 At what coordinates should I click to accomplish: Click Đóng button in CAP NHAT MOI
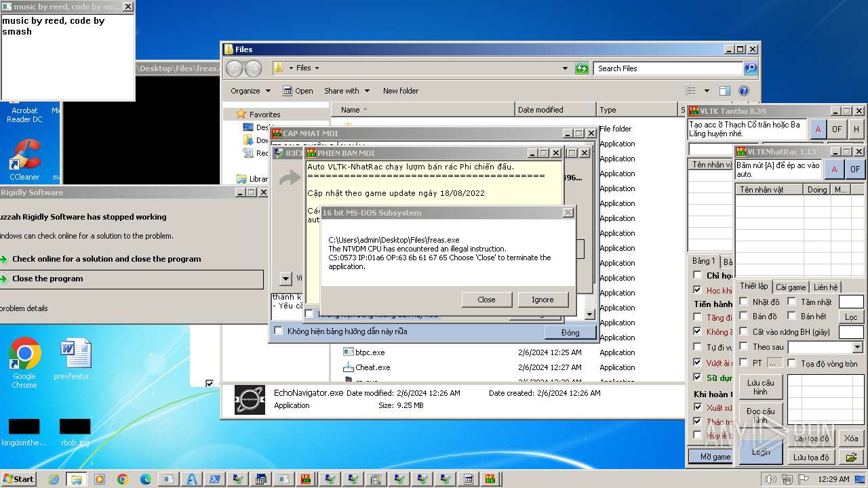point(570,332)
